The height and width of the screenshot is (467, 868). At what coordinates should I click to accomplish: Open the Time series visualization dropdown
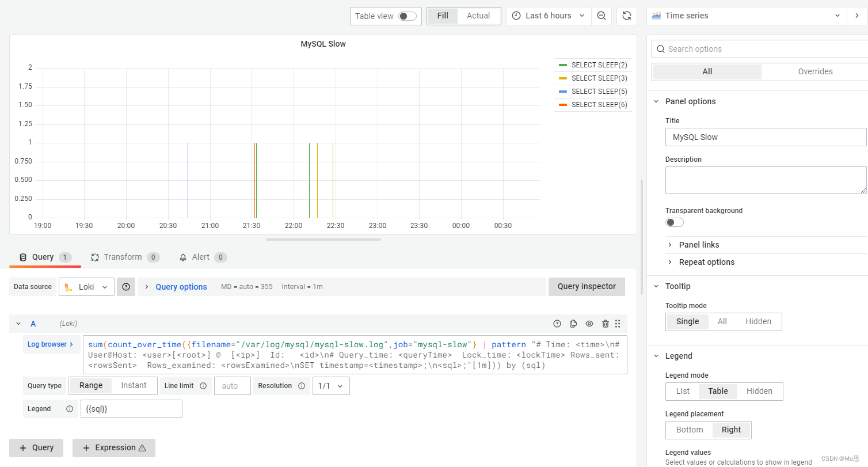(747, 16)
